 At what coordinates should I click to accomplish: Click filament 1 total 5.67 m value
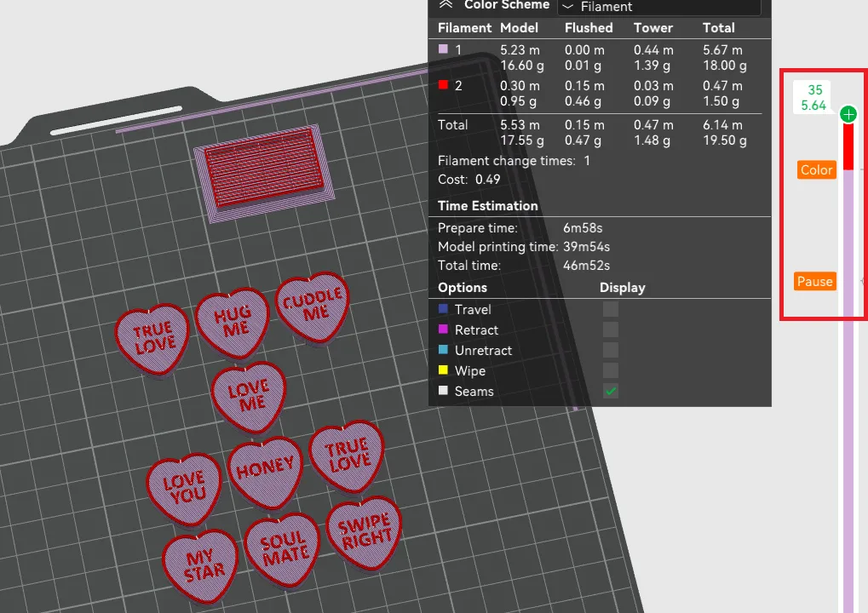coord(722,49)
